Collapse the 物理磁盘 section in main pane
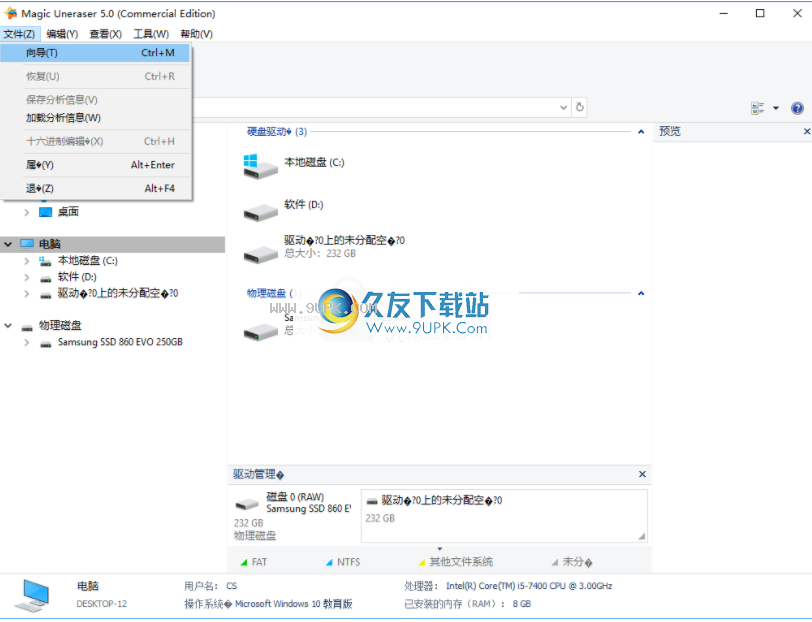Image resolution: width=812 pixels, height=622 pixels. (641, 293)
